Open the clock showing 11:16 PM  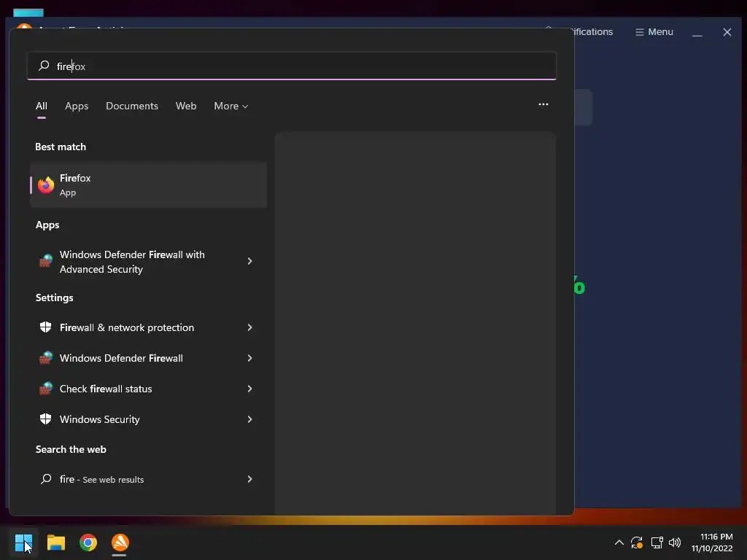(712, 542)
